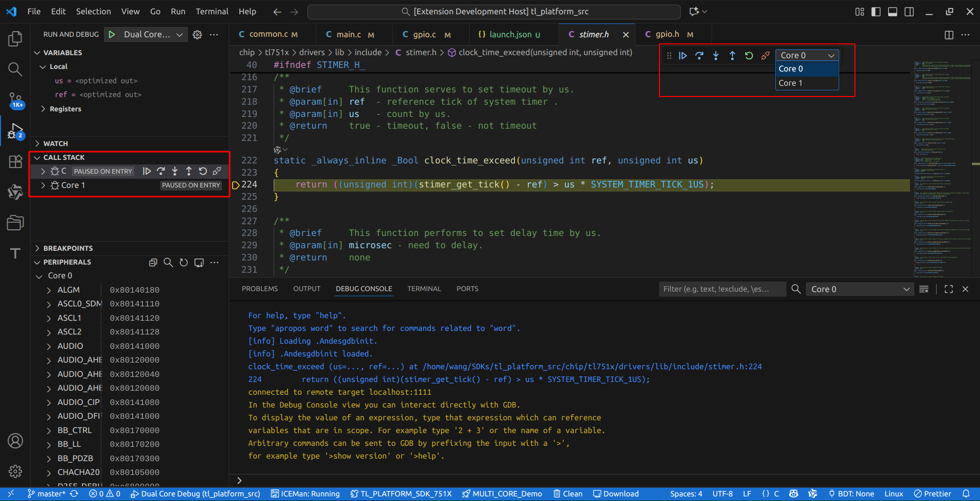The width and height of the screenshot is (980, 501).
Task: Toggle the bottom panel visibility
Action: pyautogui.click(x=892, y=12)
